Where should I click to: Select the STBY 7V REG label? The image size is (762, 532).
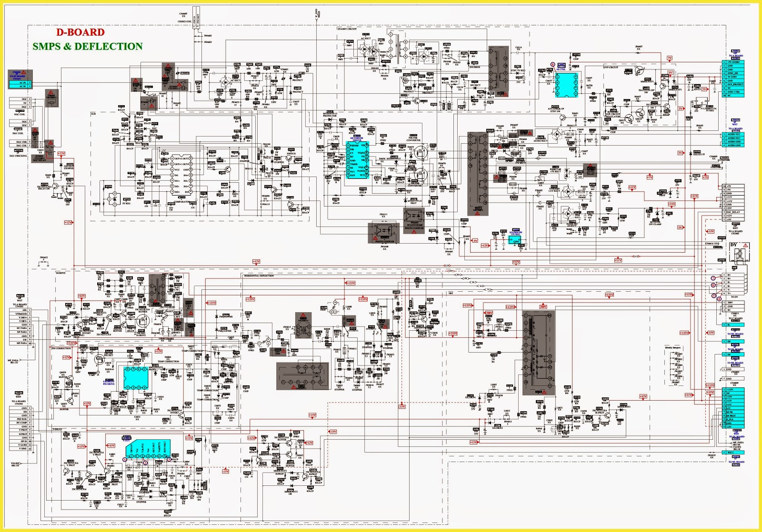[x=518, y=70]
